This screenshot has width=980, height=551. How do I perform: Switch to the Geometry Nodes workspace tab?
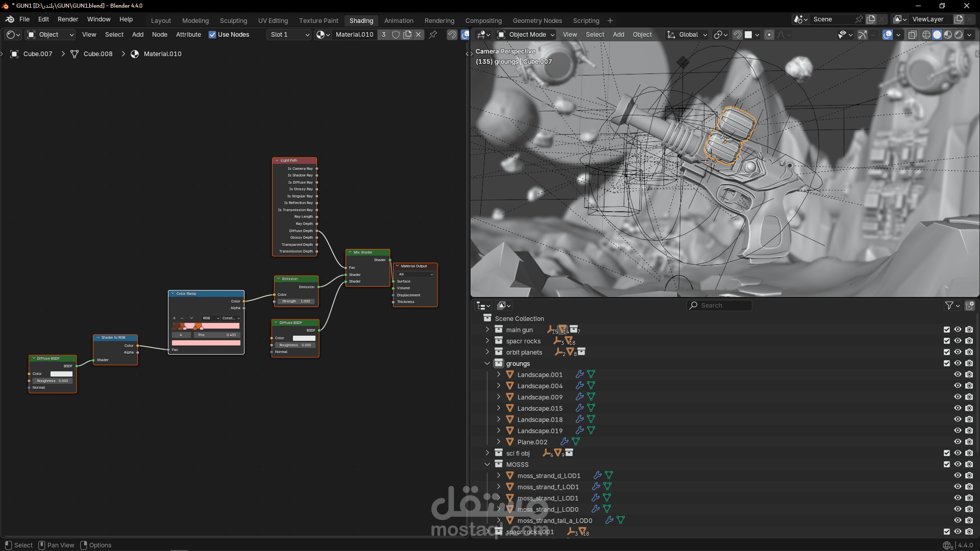pyautogui.click(x=537, y=21)
